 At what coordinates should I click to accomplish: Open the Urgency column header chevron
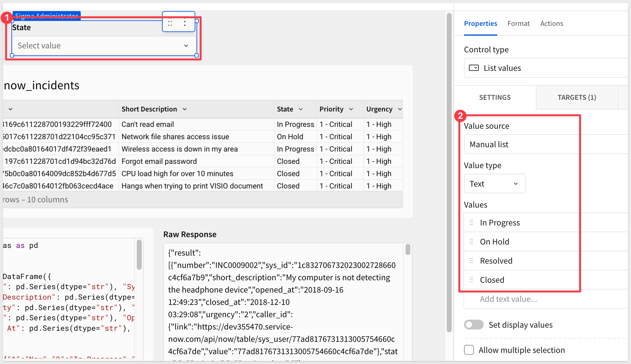(x=400, y=109)
